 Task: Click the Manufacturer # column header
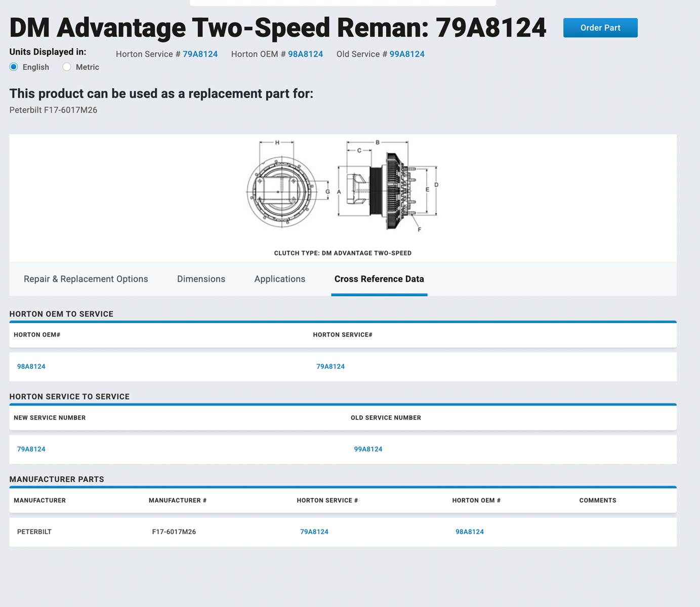pyautogui.click(x=178, y=500)
